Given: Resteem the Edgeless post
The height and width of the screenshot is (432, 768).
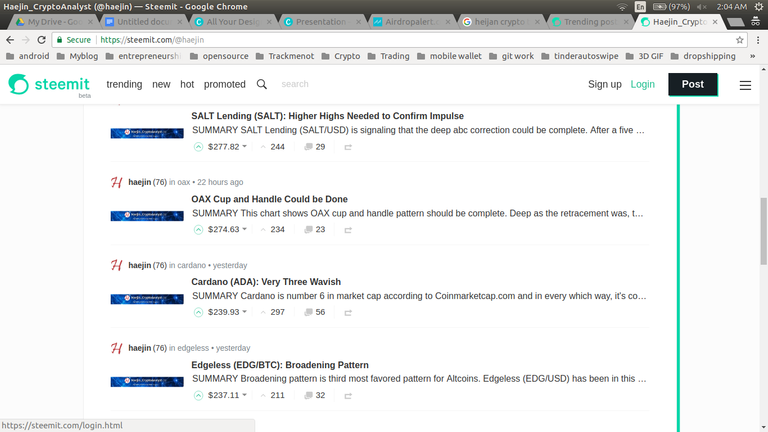Looking at the screenshot, I should tap(348, 396).
